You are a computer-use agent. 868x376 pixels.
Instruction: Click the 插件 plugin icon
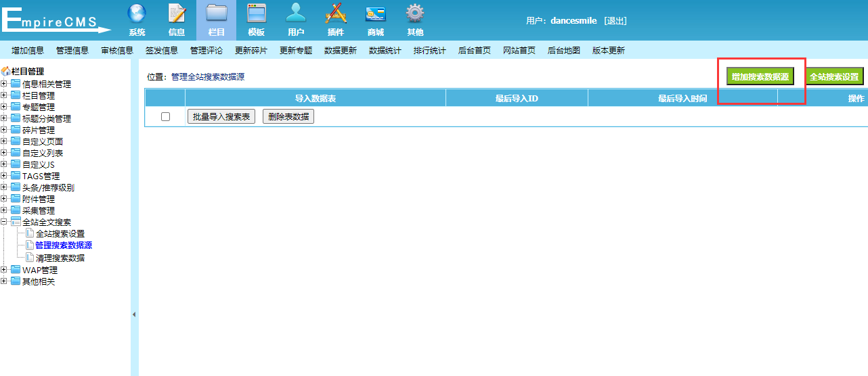(335, 15)
